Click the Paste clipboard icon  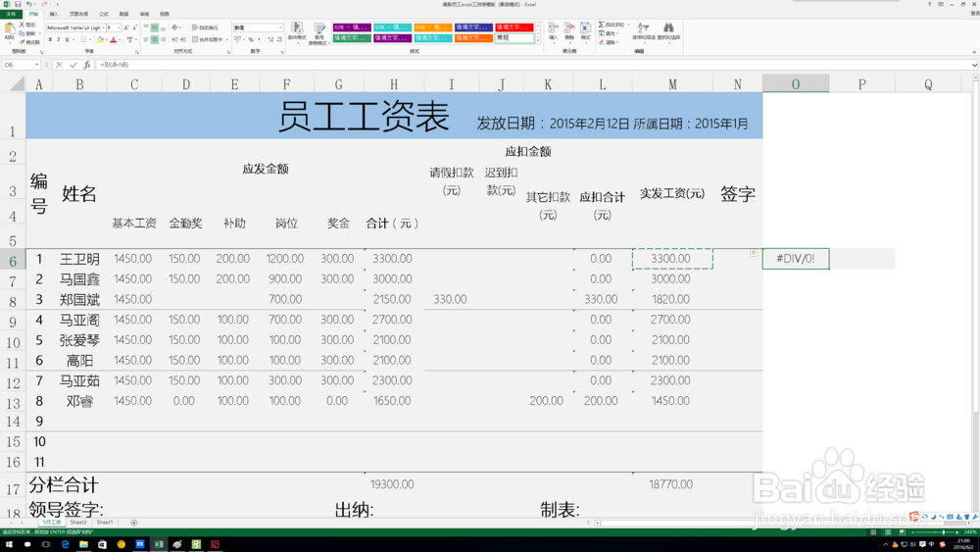[x=10, y=30]
